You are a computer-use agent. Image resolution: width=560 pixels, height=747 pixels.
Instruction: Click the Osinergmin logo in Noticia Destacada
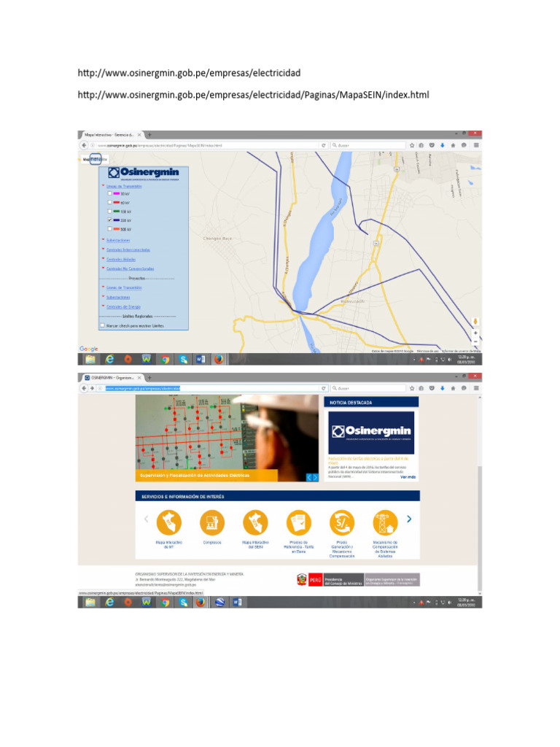coord(371,432)
